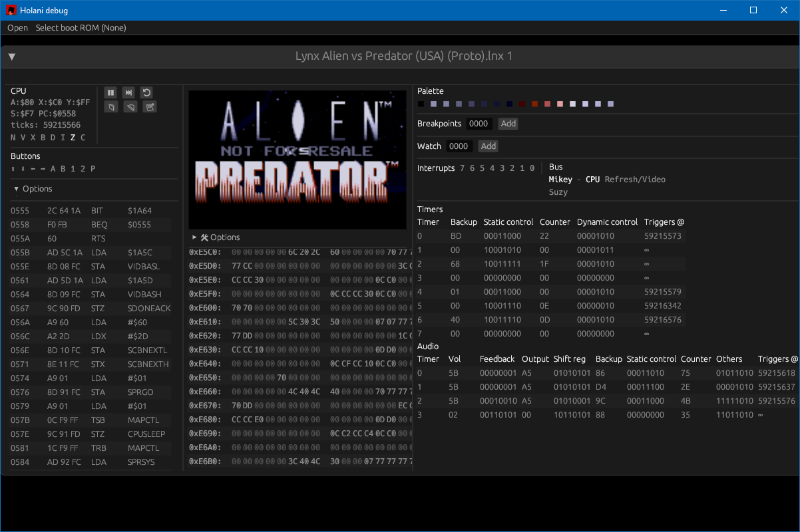
Task: Open the Open menu
Action: tap(18, 28)
